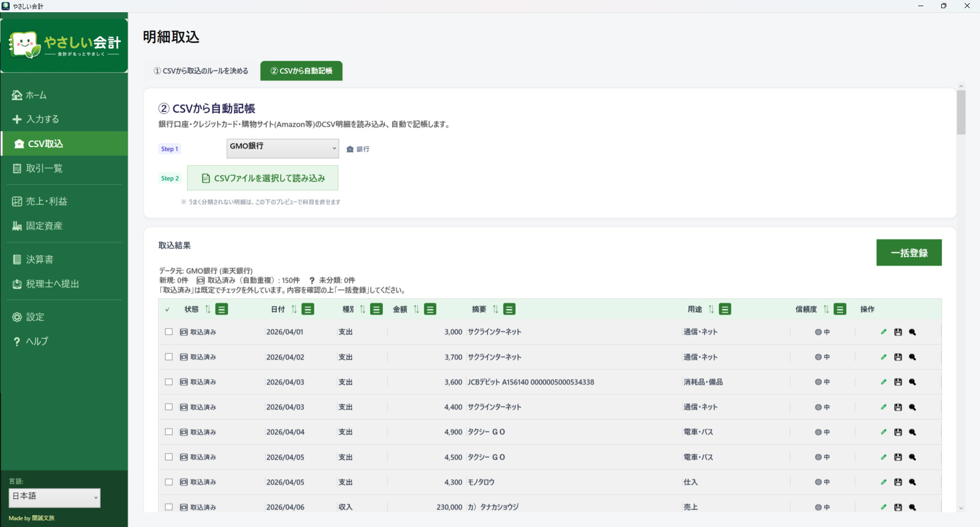Viewport: 980px width, 527px height.
Task: Click the save icon for the 2026/04/01 row
Action: (x=898, y=332)
